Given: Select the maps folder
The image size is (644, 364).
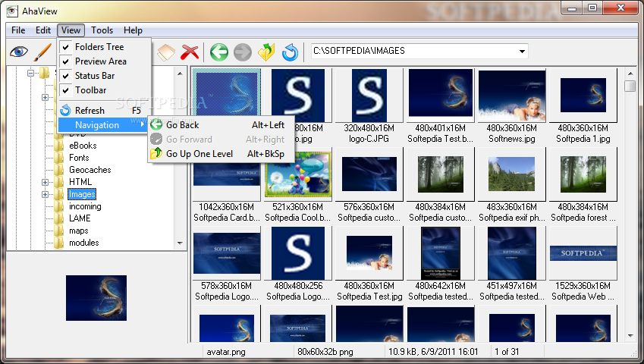Looking at the screenshot, I should pyautogui.click(x=78, y=231).
